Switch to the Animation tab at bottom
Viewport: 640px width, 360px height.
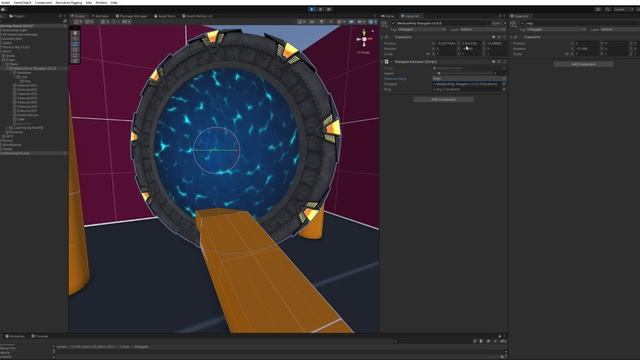(x=15, y=336)
